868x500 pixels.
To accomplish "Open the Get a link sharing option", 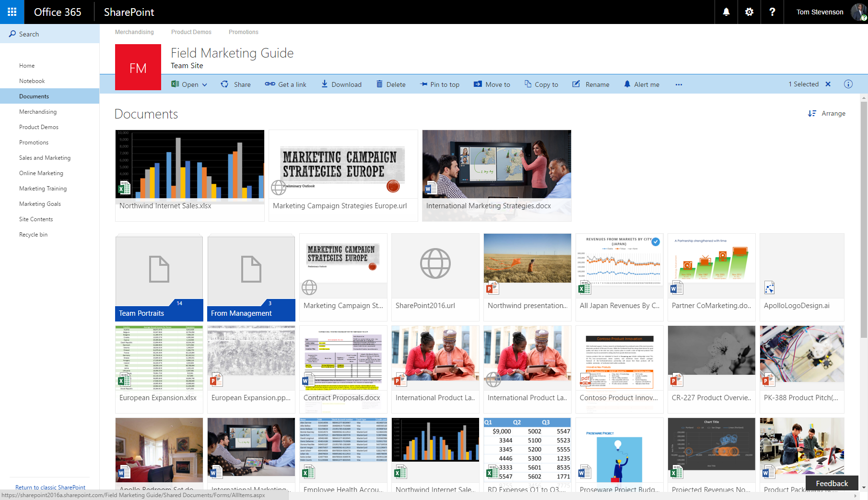I will pyautogui.click(x=285, y=84).
